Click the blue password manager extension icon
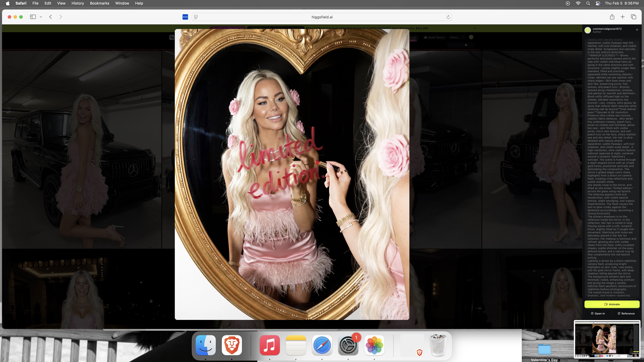The image size is (644, 362). [x=185, y=17]
